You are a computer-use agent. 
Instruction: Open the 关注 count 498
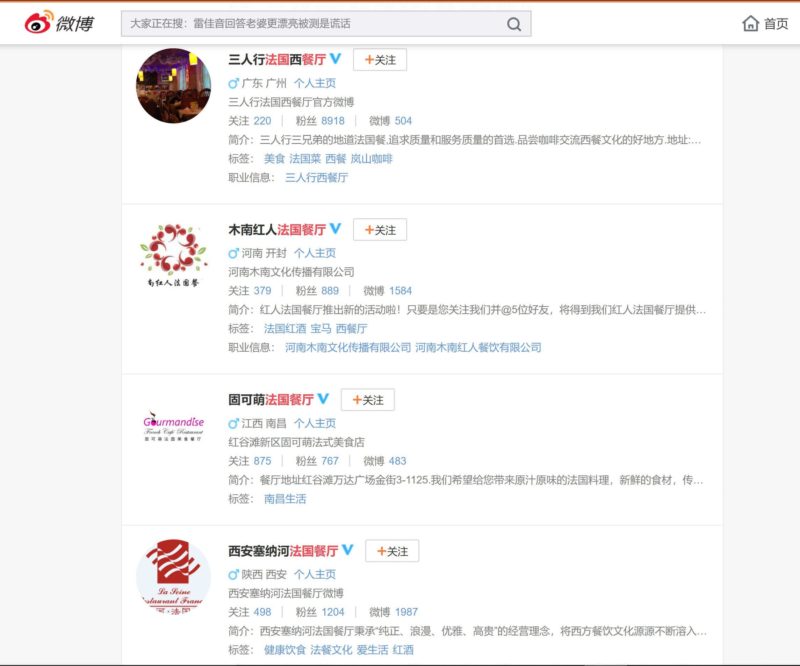click(262, 612)
